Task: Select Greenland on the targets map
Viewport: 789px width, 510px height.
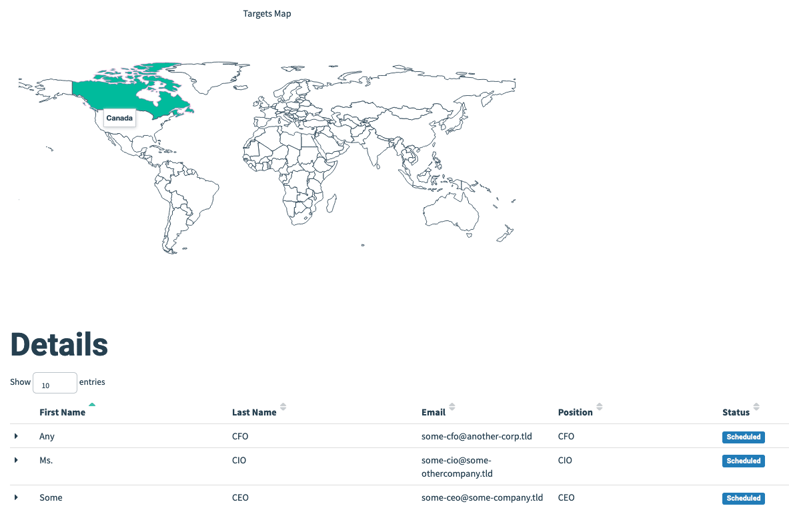Action: coord(211,75)
